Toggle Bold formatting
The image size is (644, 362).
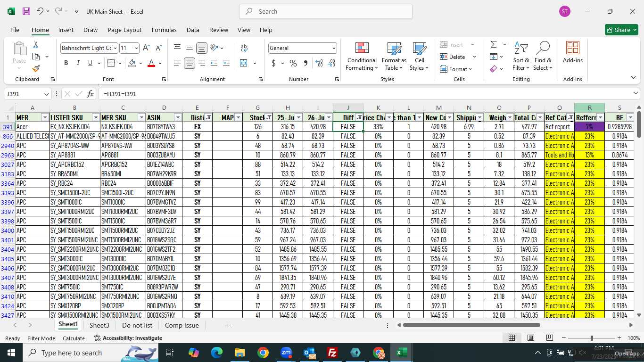coord(66,63)
